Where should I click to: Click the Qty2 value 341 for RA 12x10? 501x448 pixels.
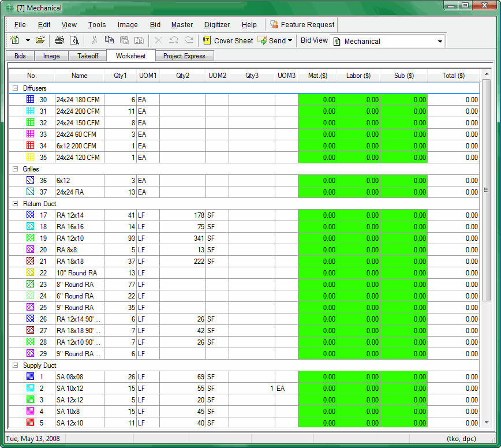(199, 238)
